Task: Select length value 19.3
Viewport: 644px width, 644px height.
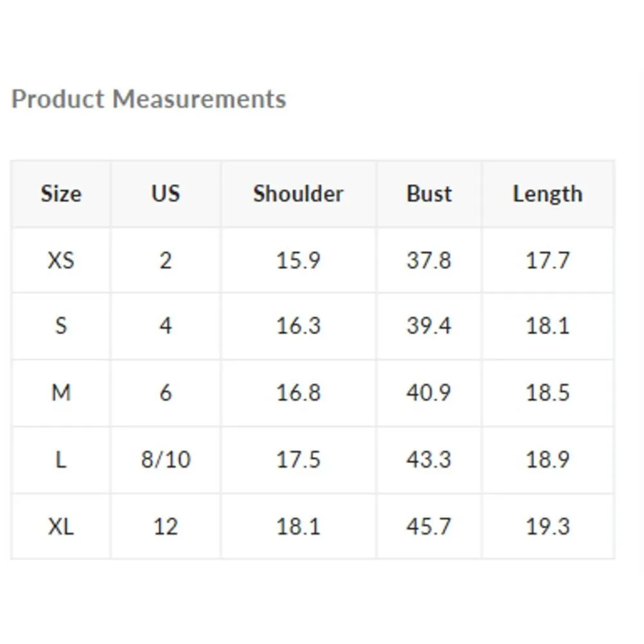Action: [x=547, y=526]
